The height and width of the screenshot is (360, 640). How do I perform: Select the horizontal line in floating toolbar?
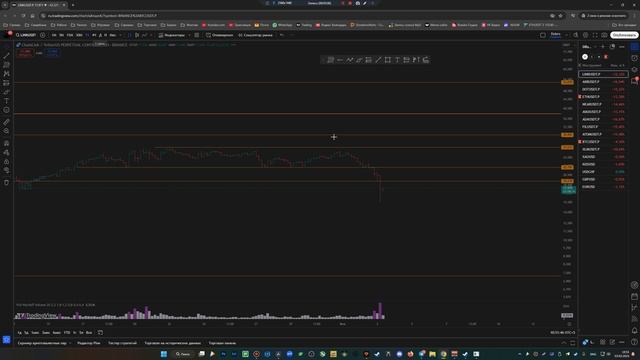[x=340, y=60]
